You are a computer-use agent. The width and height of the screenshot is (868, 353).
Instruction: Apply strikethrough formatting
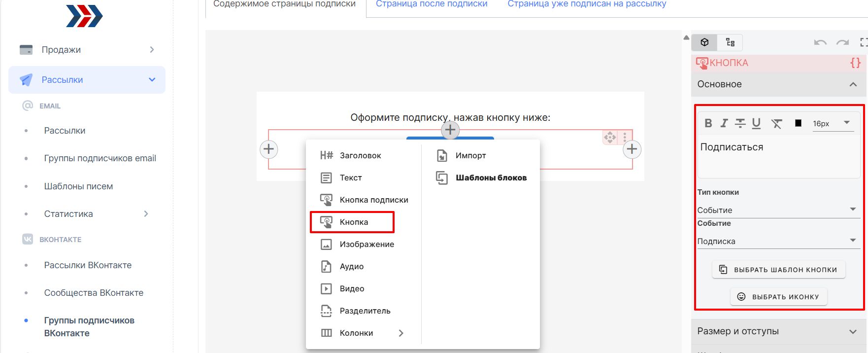coord(740,123)
